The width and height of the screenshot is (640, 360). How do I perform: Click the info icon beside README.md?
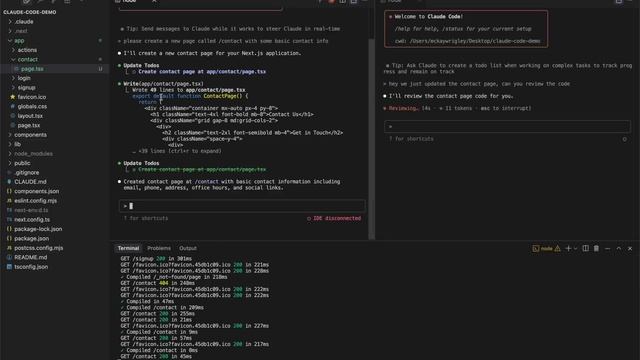[9, 257]
